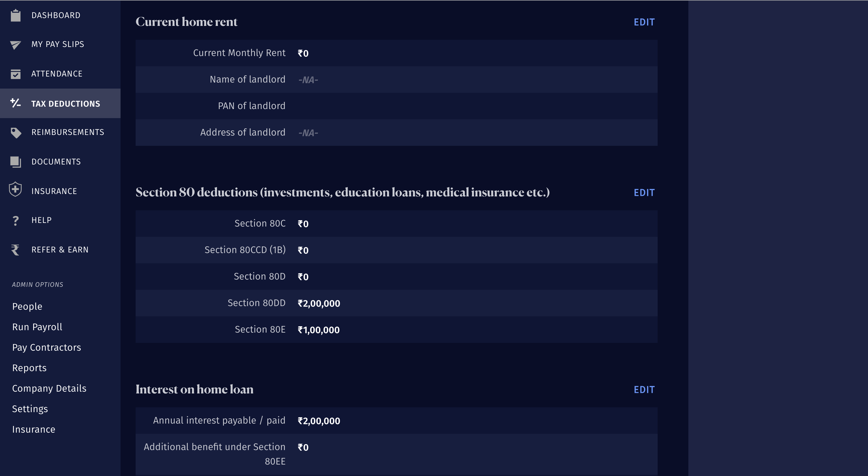Open People admin option
868x476 pixels.
(x=27, y=306)
